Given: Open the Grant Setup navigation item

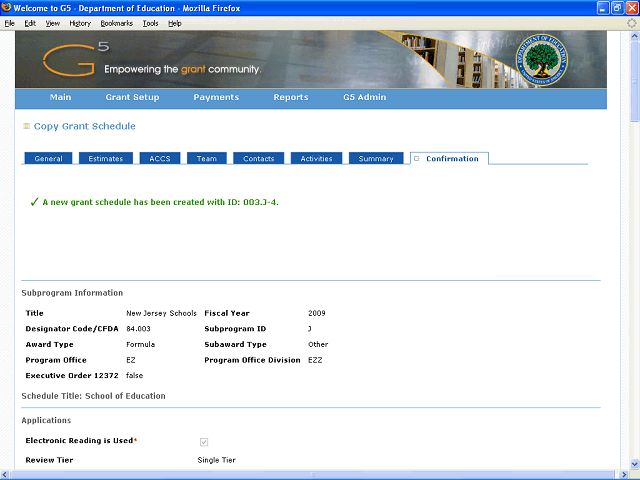Looking at the screenshot, I should coord(132,97).
